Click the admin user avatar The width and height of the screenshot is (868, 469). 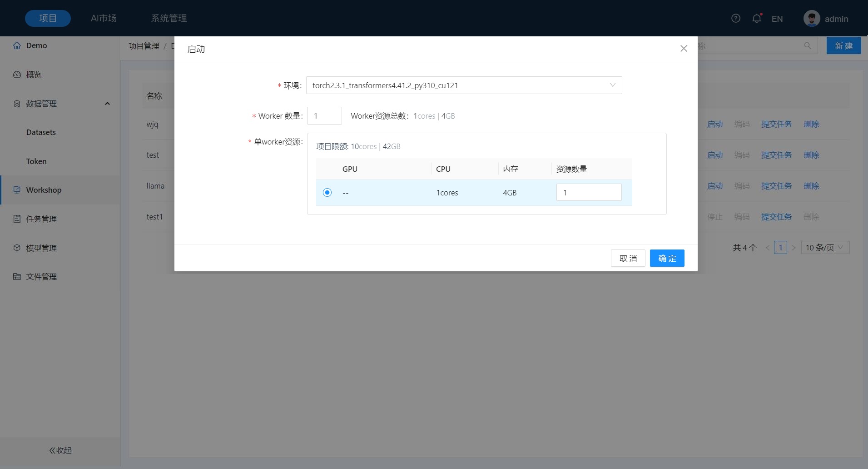(x=812, y=19)
